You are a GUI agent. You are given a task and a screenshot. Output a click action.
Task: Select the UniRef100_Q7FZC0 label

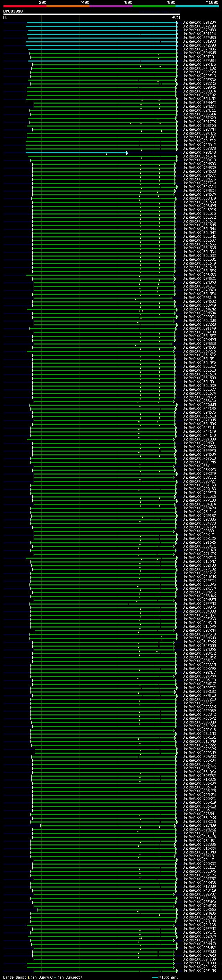pyautogui.click(x=199, y=183)
